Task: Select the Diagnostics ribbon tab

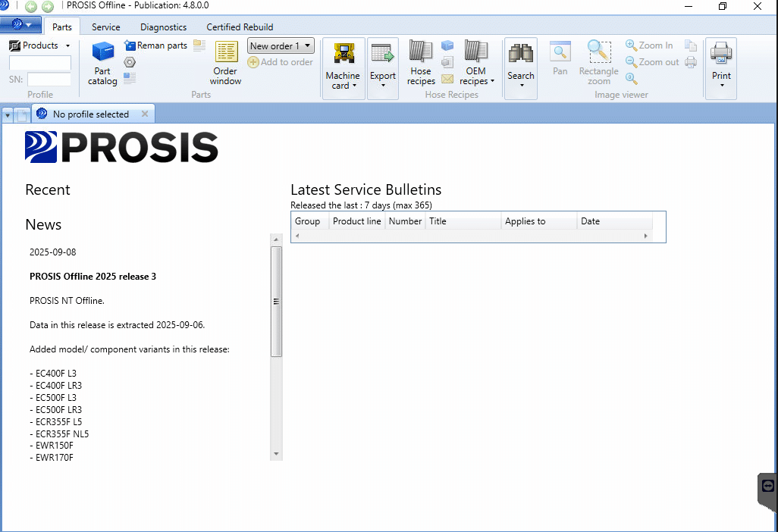Action: coord(163,27)
